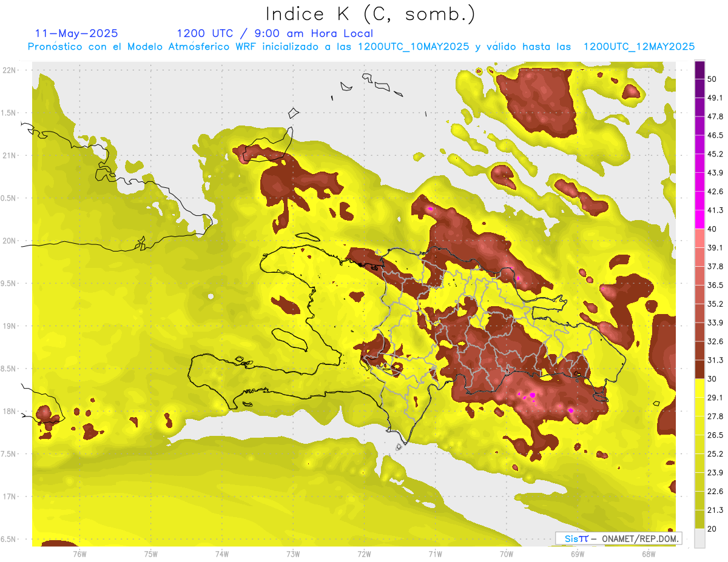Screen dimensions: 728x562
Task: Click color scale value 32.6
Action: [715, 341]
